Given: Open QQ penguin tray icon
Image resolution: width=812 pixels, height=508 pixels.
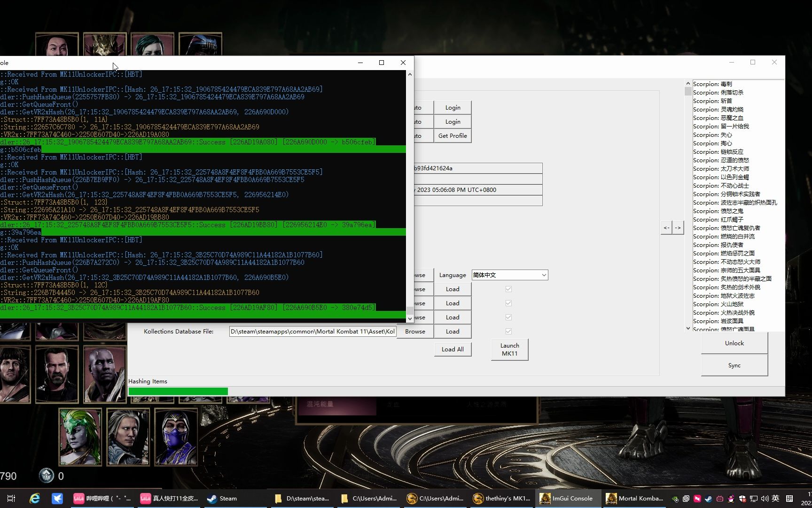Looking at the screenshot, I should 731,499.
